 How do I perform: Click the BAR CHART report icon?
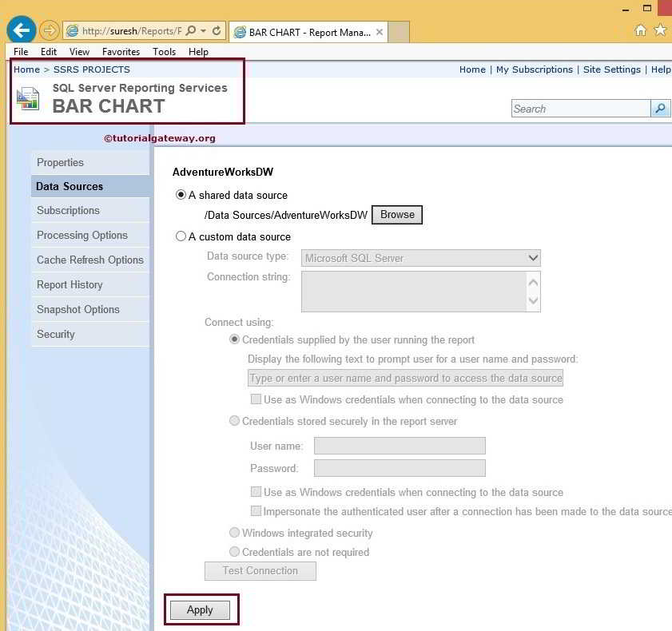click(x=28, y=98)
